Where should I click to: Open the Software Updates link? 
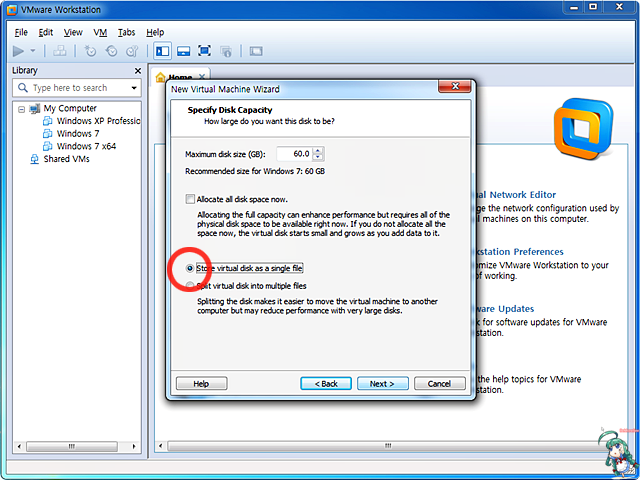tap(505, 309)
